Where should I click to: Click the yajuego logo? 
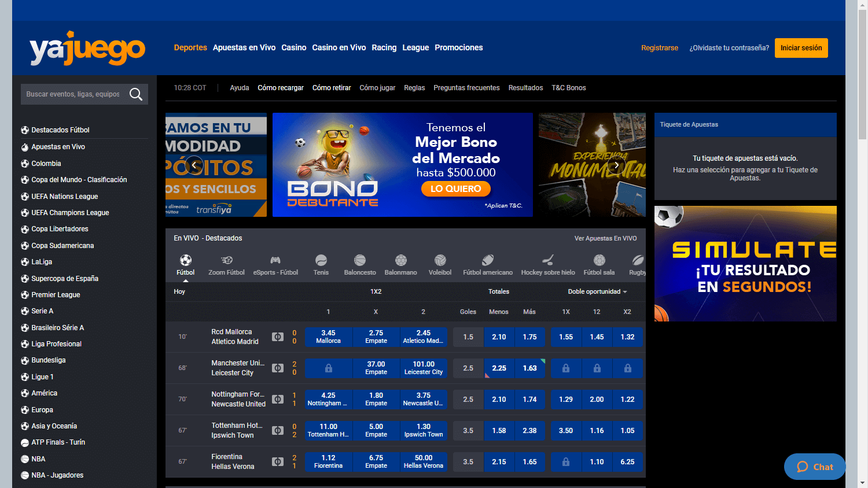point(87,48)
